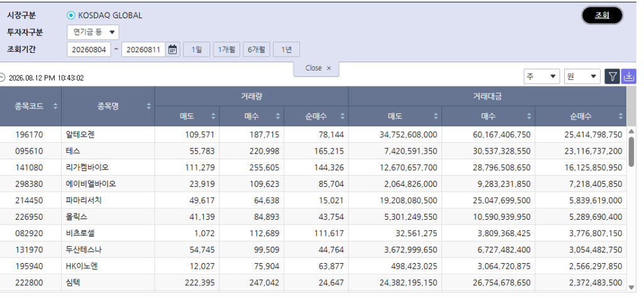Click the table vertical scrollbar thumb
The width and height of the screenshot is (644, 299).
[x=631, y=151]
